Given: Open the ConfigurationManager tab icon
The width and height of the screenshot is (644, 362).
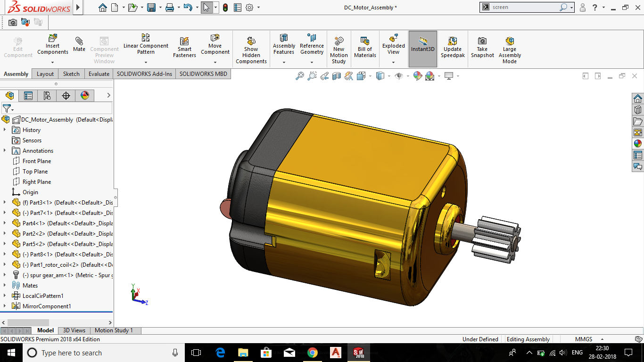Looking at the screenshot, I should 47,96.
